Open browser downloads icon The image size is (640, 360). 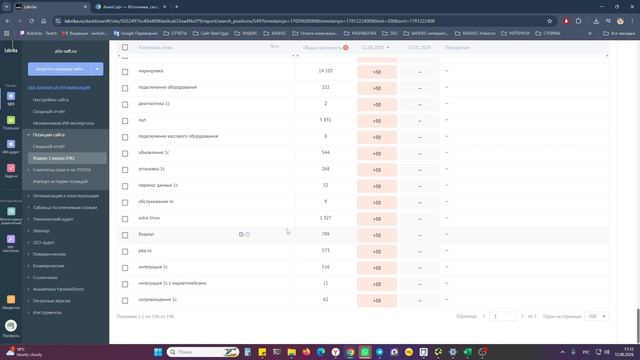pos(596,21)
